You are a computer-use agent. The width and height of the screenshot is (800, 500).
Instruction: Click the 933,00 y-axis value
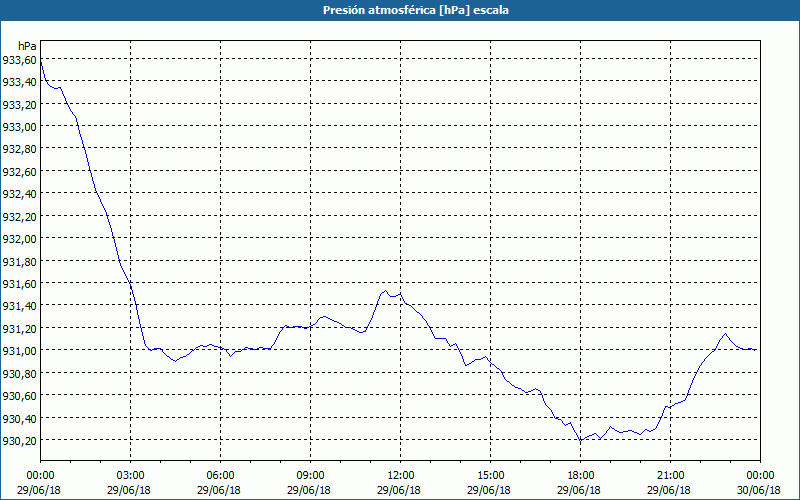19,127
